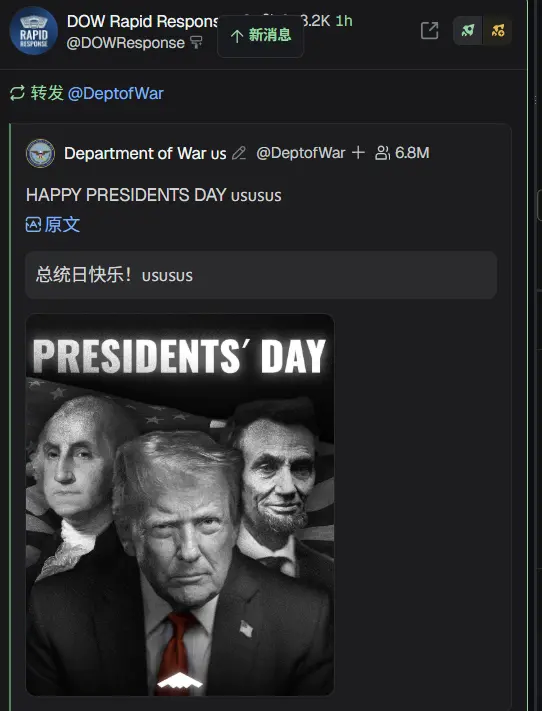Click the repost arrows icon before 转发
This screenshot has height=711, width=542.
pyautogui.click(x=17, y=93)
